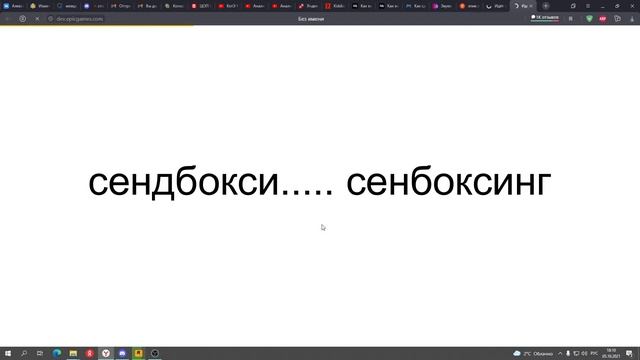Open the weather widget in the taskbar
Image resolution: width=640 pixels, height=360 pixels.
(533, 353)
